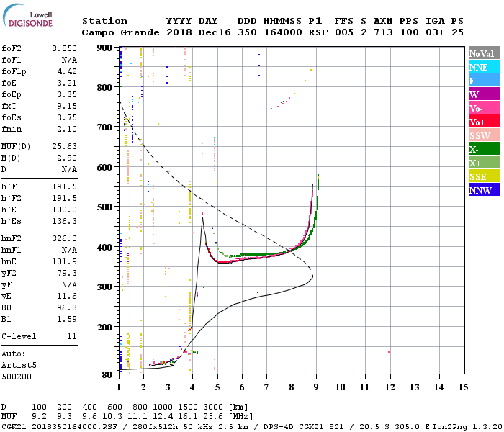Click the h`Es value 136.3
504x432 pixels.
pyautogui.click(x=65, y=222)
